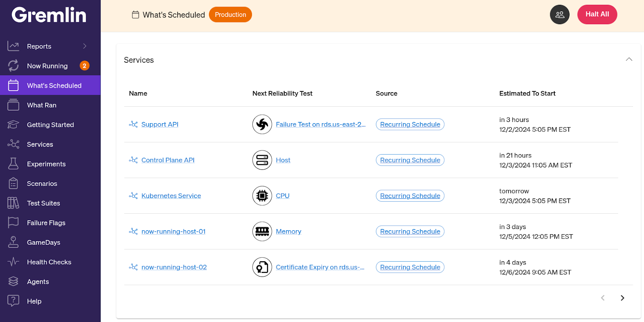The width and height of the screenshot is (644, 322).
Task: Click the Agents stack icon
Action: pos(13,281)
